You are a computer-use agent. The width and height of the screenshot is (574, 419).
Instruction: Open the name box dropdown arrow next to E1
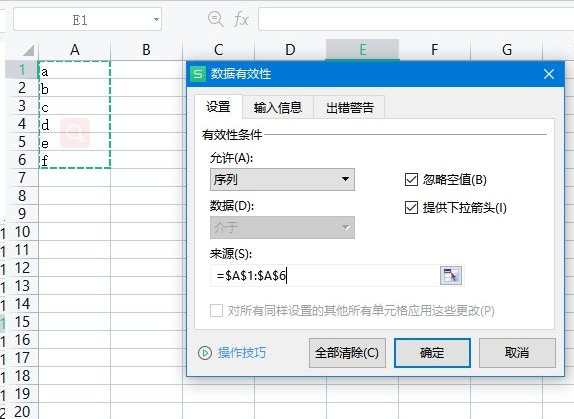pyautogui.click(x=156, y=19)
